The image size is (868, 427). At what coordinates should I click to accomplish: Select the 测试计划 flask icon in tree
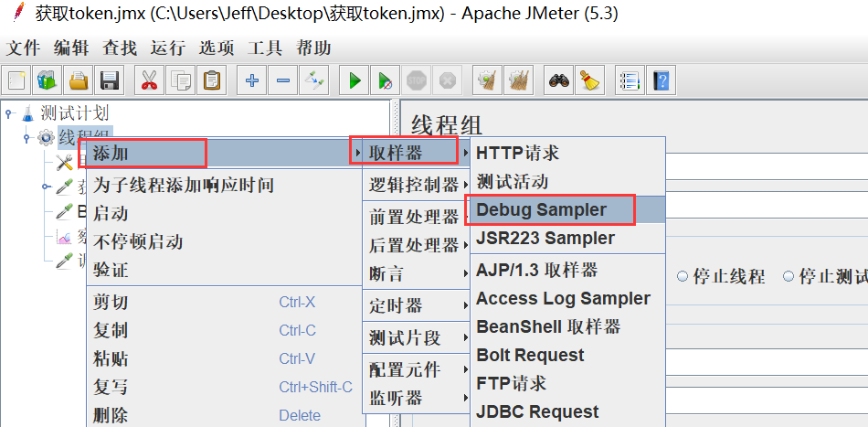[x=27, y=113]
